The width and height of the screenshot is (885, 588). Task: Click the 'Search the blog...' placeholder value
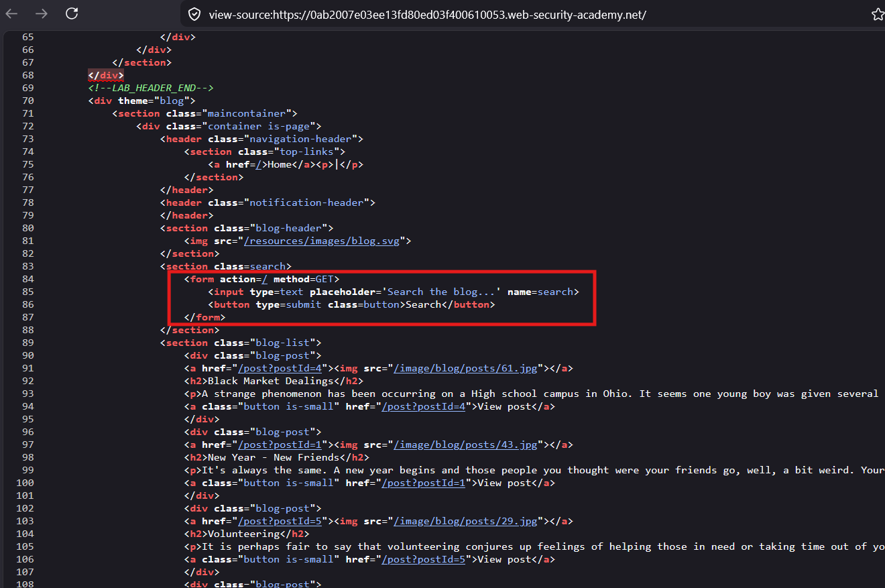tap(441, 292)
